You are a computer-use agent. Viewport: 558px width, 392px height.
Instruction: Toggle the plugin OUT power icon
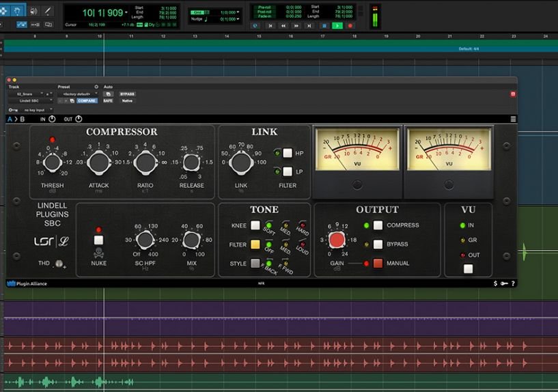(78, 119)
